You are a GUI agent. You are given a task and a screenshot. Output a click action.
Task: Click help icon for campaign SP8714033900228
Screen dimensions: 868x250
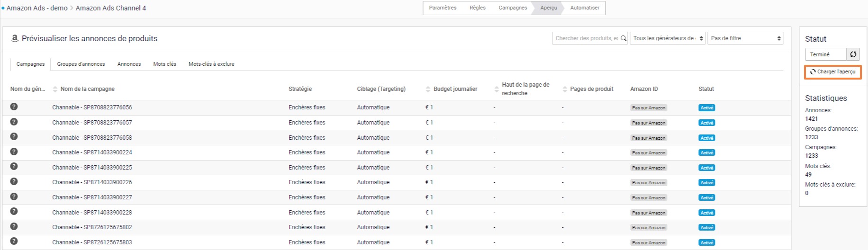[x=14, y=211]
